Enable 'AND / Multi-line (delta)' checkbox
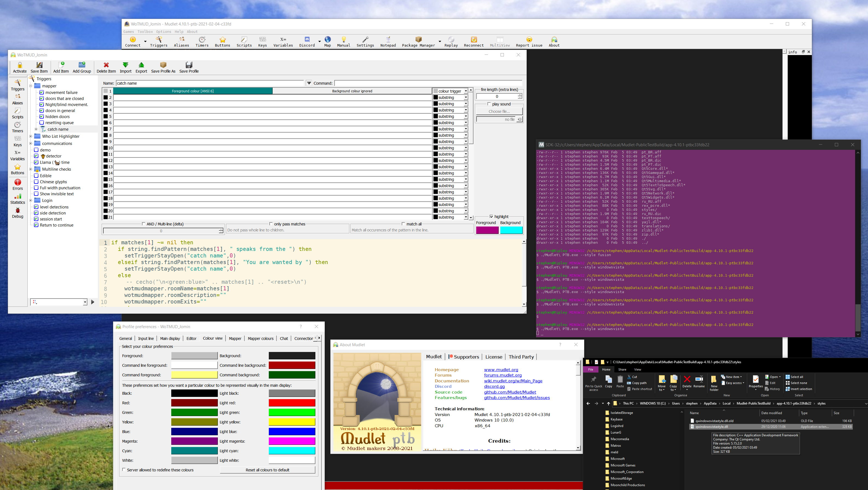This screenshot has height=490, width=868. [x=144, y=224]
